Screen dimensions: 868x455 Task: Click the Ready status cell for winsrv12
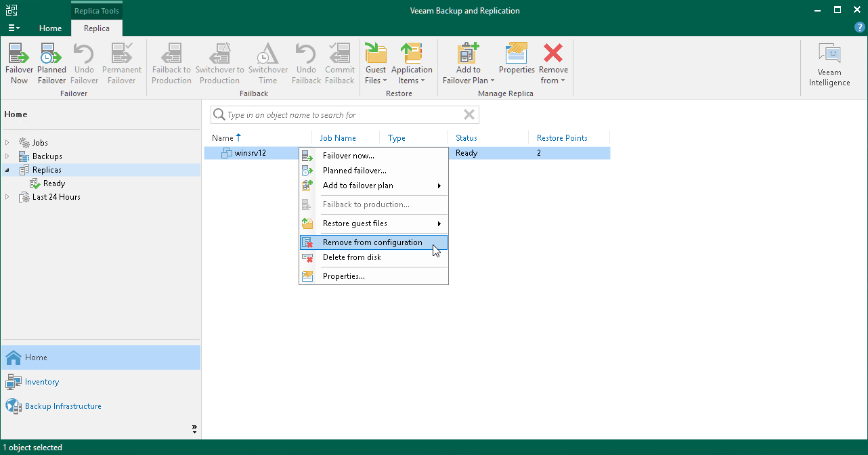pyautogui.click(x=466, y=153)
